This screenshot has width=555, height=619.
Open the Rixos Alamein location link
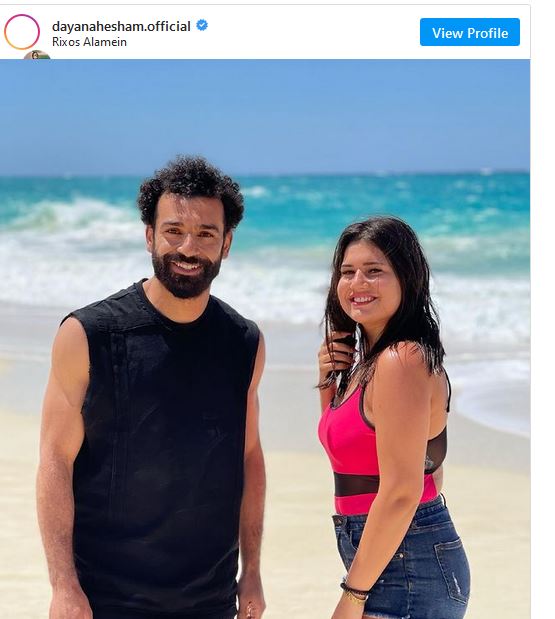point(89,42)
